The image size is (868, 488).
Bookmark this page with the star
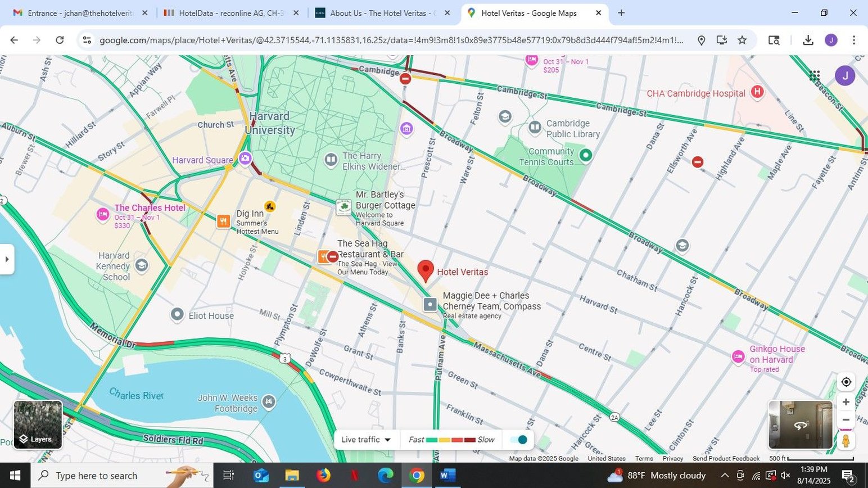click(742, 40)
